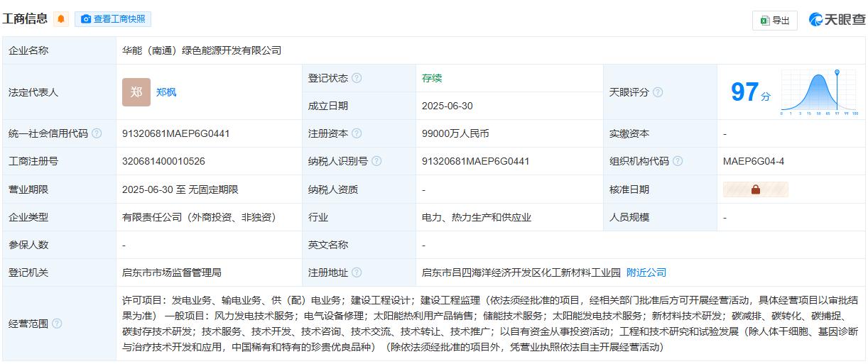Click the 企业名称 label
This screenshot has height=364, width=868.
click(x=28, y=50)
